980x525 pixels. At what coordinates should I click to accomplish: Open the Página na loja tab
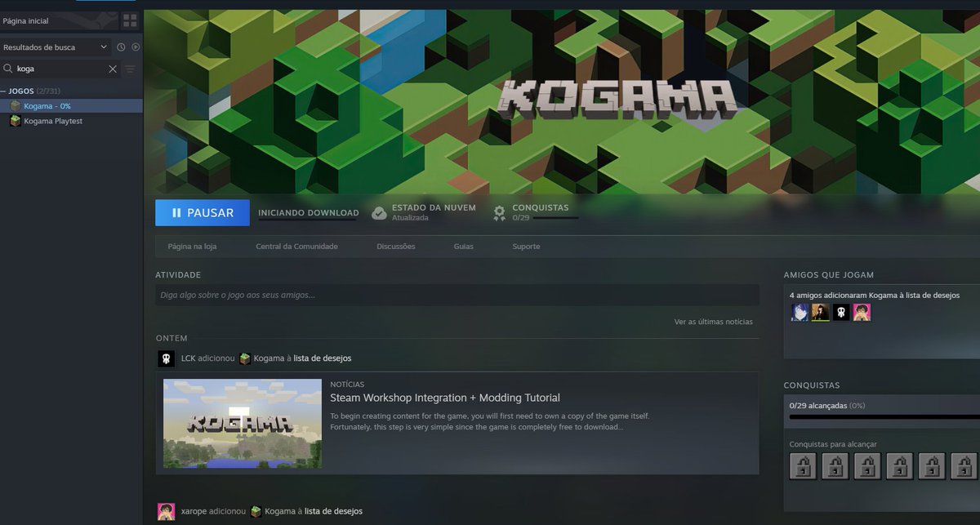coord(192,247)
